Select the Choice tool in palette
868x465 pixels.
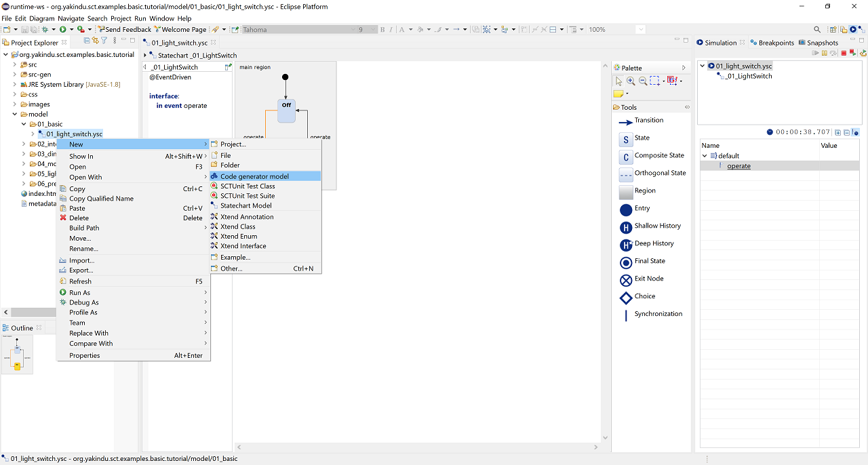626,298
